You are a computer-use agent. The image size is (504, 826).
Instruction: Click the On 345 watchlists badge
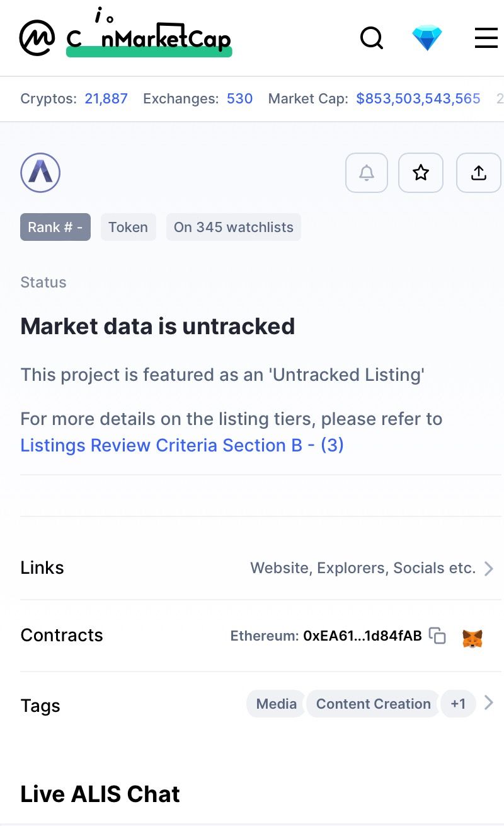click(x=233, y=227)
